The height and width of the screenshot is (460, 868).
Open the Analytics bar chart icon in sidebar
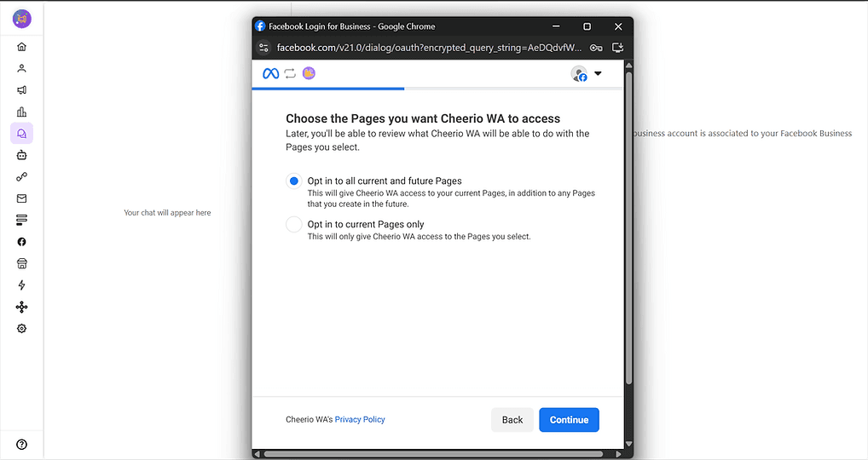[21, 112]
